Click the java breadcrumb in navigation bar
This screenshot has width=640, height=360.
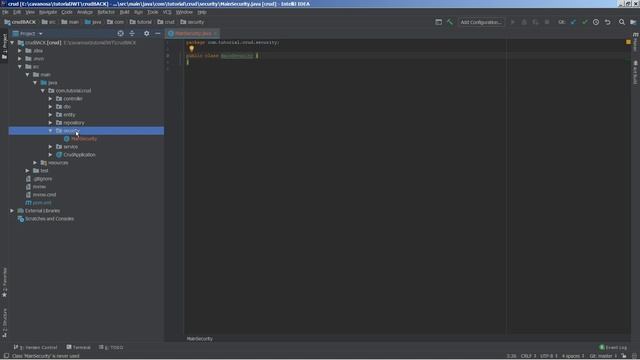(x=93, y=22)
